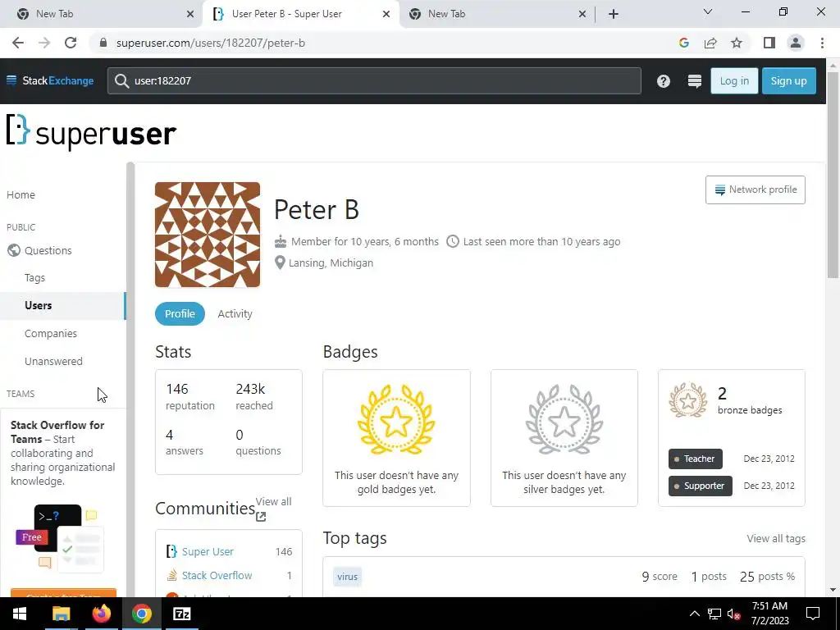
Task: Click the Chrome forward arrow
Action: [44, 43]
